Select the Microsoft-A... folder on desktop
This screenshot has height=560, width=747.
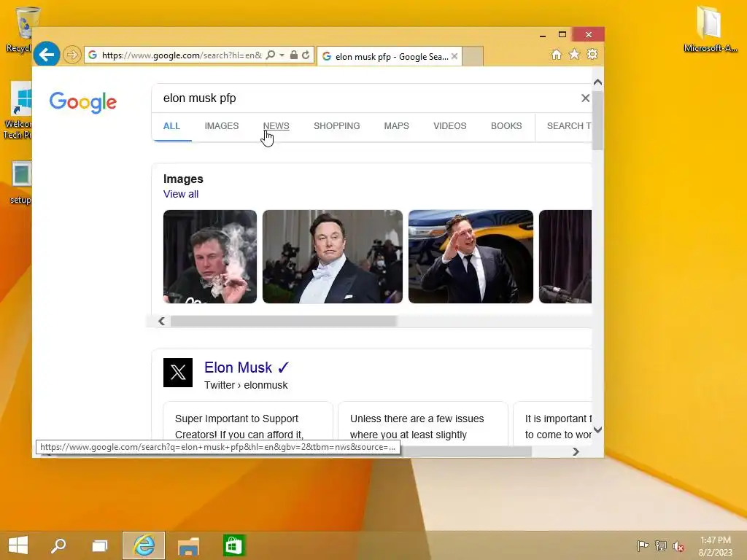(x=711, y=28)
